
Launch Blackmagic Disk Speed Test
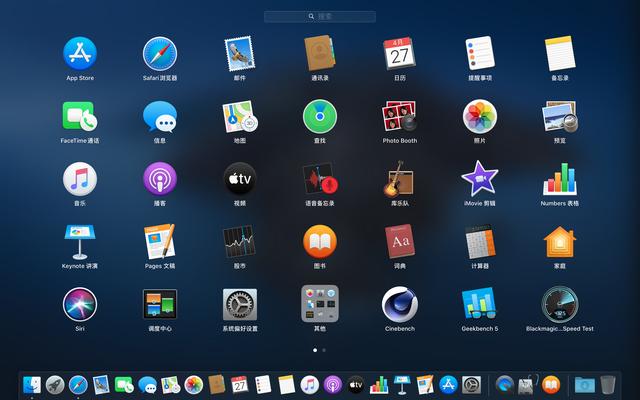(x=560, y=304)
